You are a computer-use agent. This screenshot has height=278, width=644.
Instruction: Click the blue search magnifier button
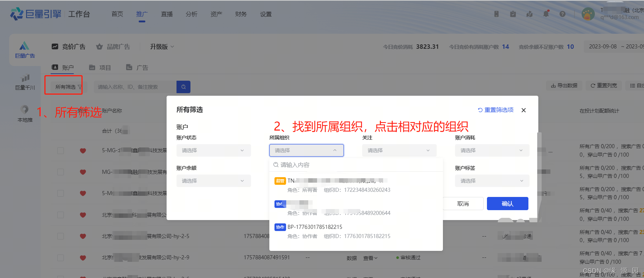point(183,87)
